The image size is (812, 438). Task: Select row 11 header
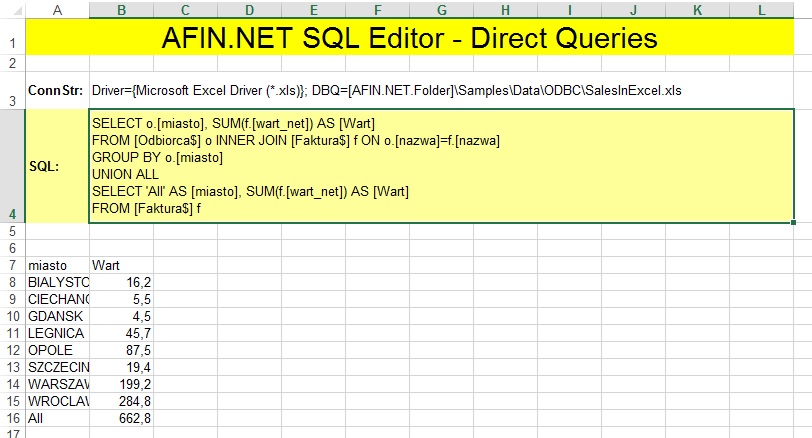pos(13,333)
